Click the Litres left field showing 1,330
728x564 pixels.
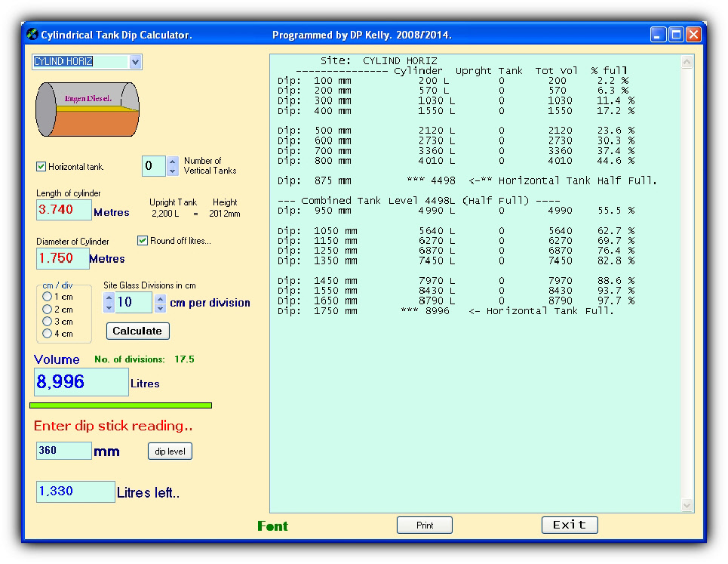(75, 492)
